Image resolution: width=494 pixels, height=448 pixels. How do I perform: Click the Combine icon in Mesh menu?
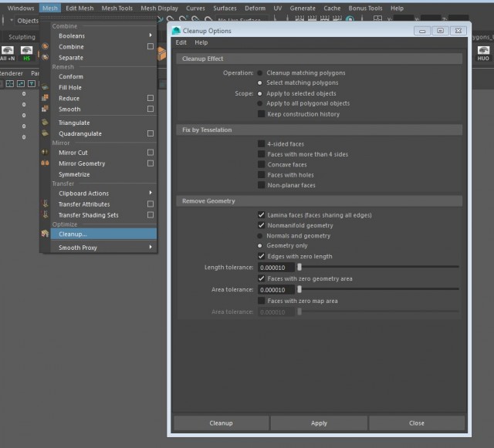45,46
